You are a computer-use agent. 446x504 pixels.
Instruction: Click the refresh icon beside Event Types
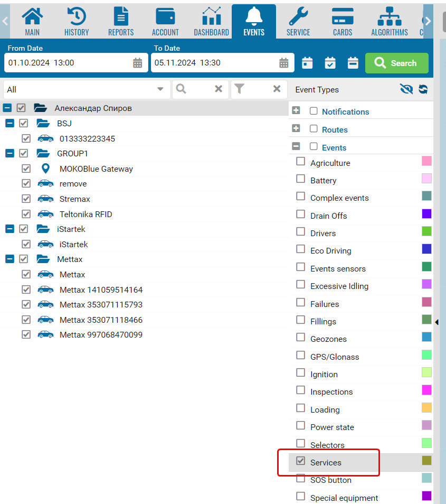click(x=423, y=89)
